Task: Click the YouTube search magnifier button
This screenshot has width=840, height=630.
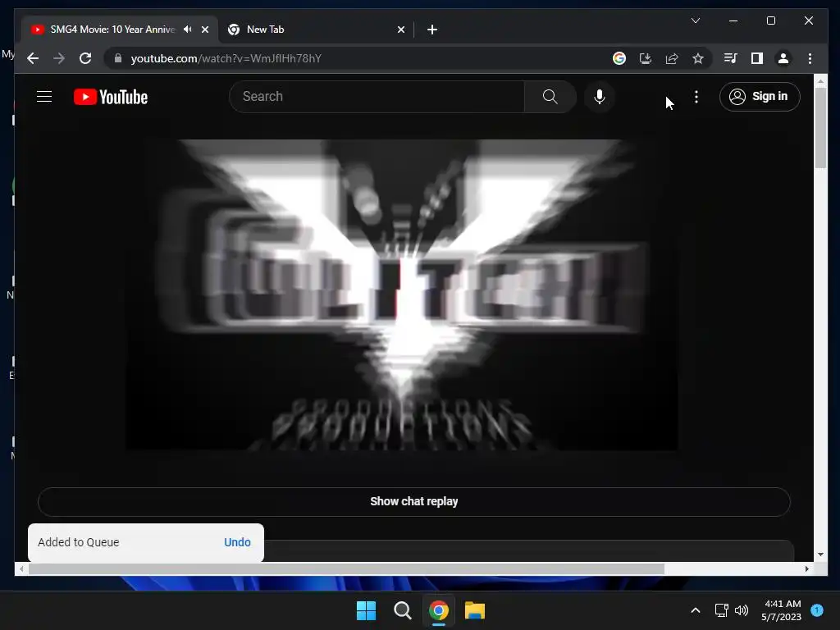Action: (x=550, y=97)
